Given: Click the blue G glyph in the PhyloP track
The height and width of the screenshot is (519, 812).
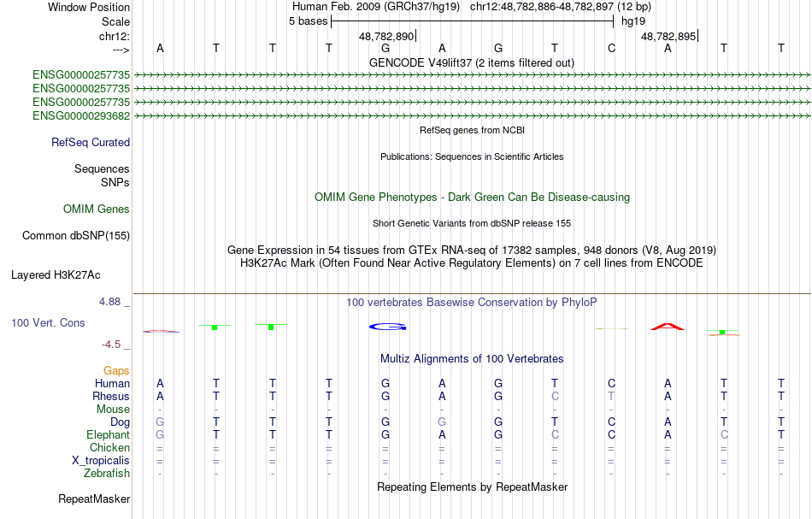Looking at the screenshot, I should pos(387,327).
